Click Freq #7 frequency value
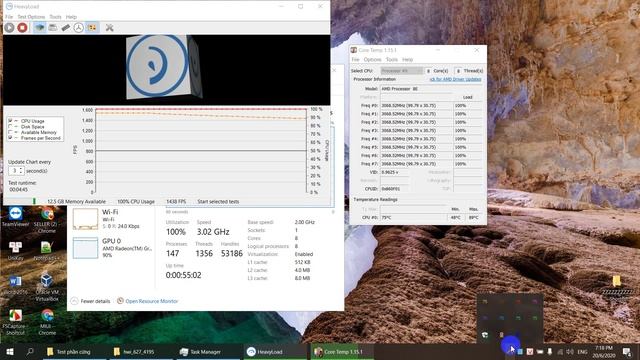The height and width of the screenshot is (360, 640). click(416, 164)
